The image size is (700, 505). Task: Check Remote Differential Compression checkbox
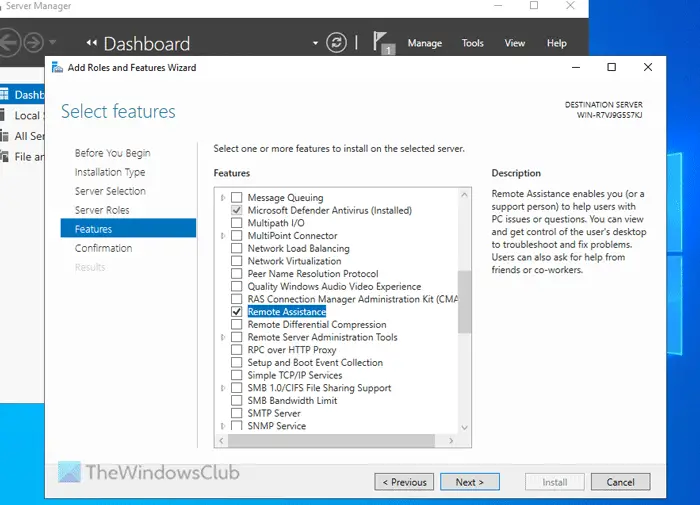click(x=237, y=324)
